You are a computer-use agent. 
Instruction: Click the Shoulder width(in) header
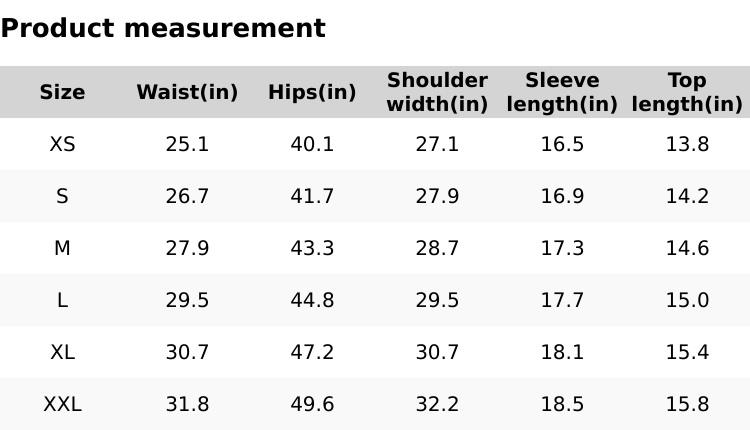tap(437, 92)
